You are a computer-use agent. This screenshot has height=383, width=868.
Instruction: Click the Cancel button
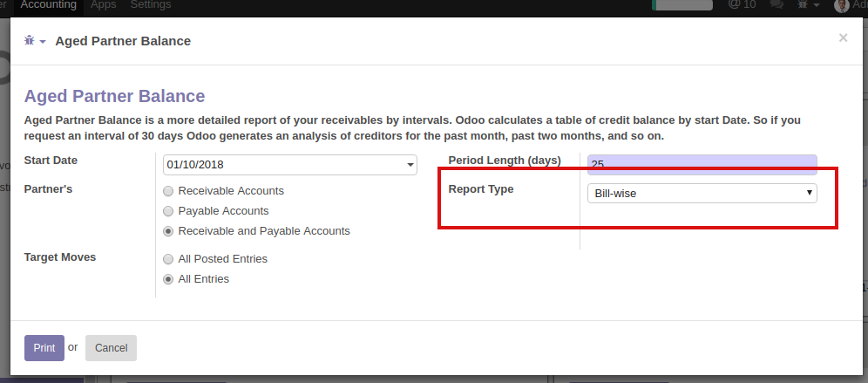(x=111, y=348)
